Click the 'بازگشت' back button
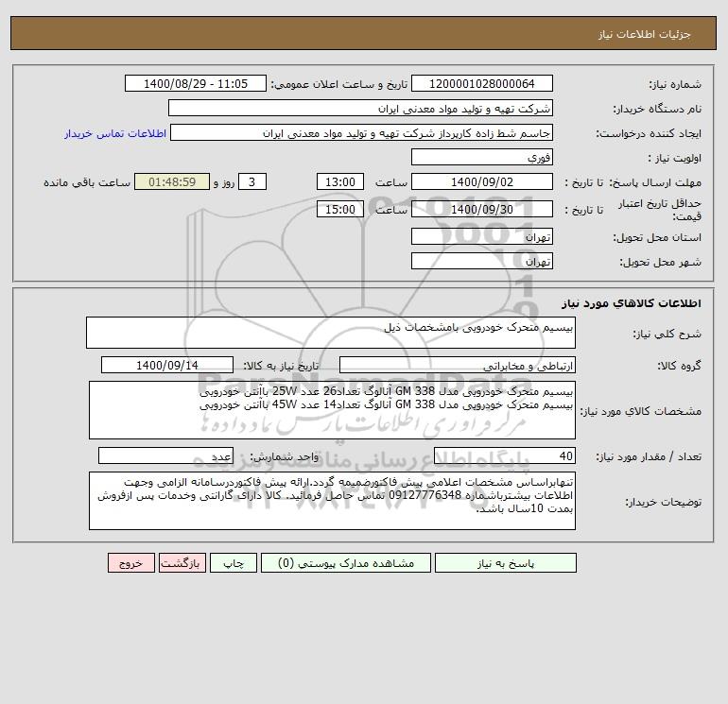728x704 pixels. click(182, 563)
